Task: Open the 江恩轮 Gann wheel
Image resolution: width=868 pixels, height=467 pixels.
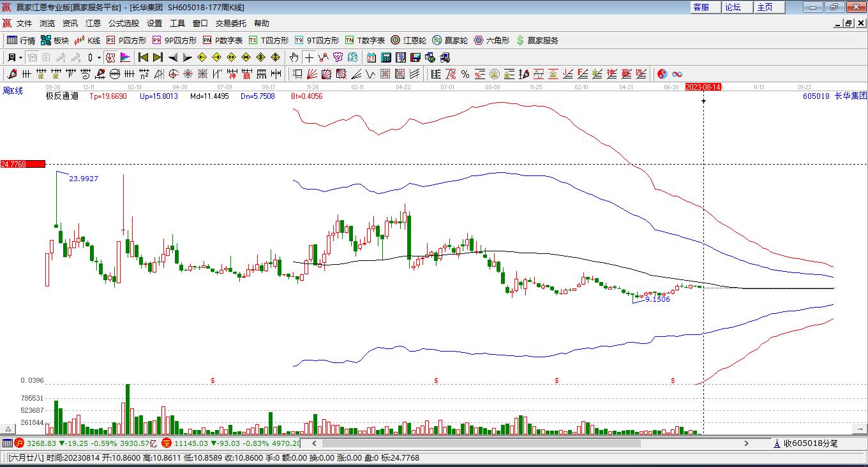Action: pyautogui.click(x=408, y=40)
